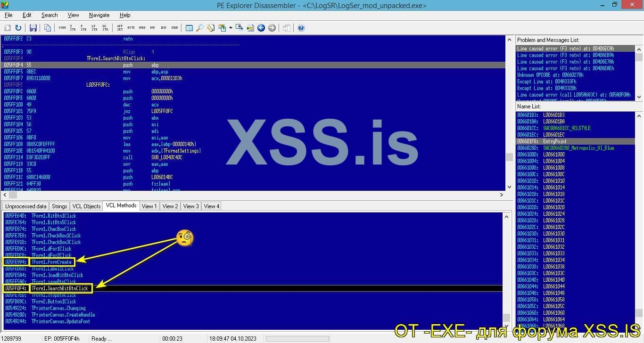Screen dimensions: 644x343
Task: Select TForm1.CheckBox1Click method entry
Action: point(253,236)
